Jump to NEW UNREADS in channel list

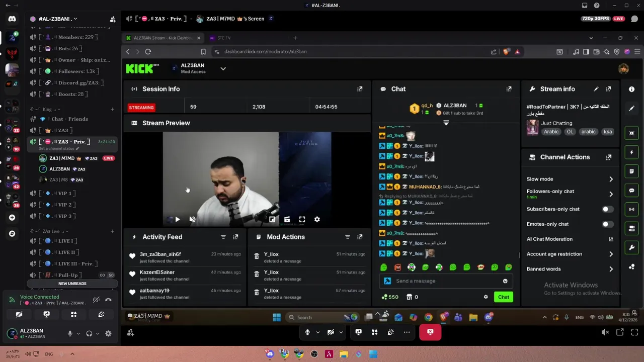pyautogui.click(x=72, y=284)
